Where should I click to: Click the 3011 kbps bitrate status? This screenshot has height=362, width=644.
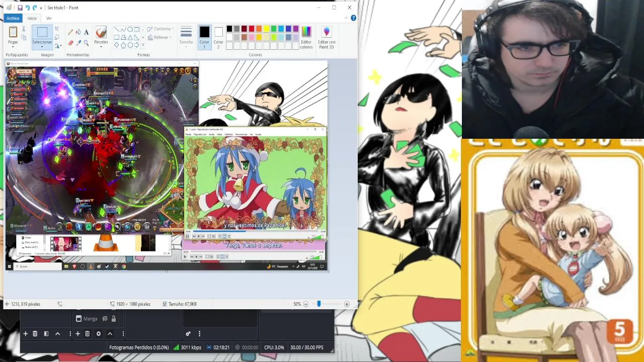click(187, 347)
